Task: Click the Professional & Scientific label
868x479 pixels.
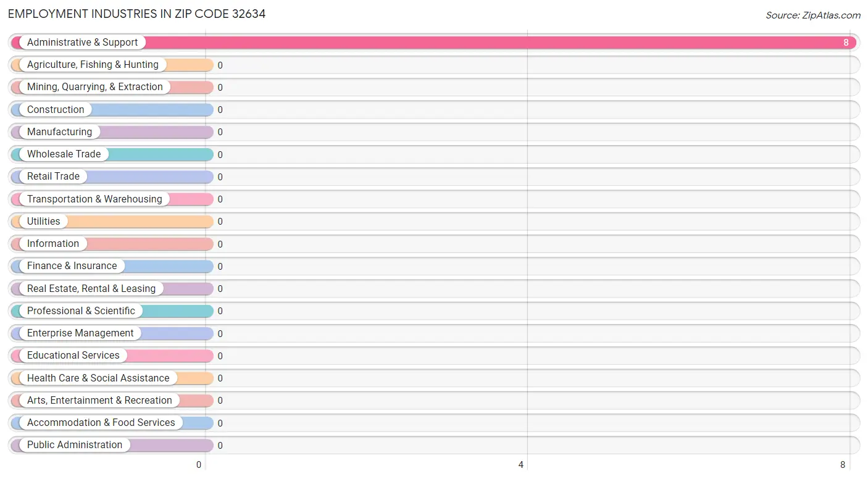Action: 81,310
